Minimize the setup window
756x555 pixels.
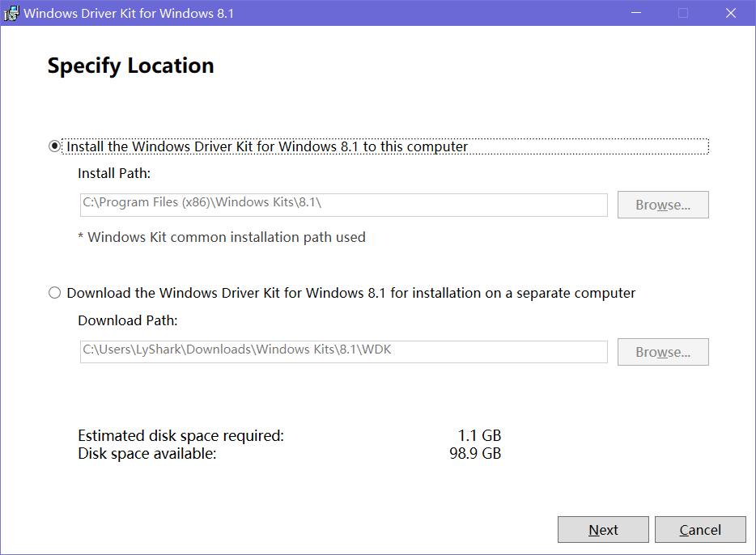(636, 13)
